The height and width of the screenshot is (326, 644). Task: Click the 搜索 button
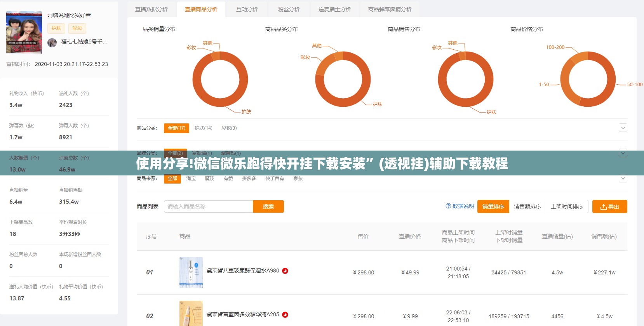[x=268, y=206]
